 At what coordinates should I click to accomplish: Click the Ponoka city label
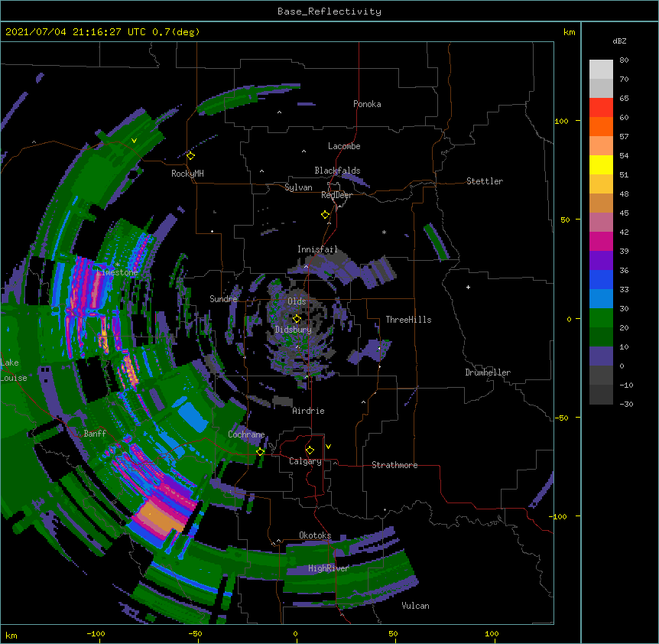click(367, 104)
